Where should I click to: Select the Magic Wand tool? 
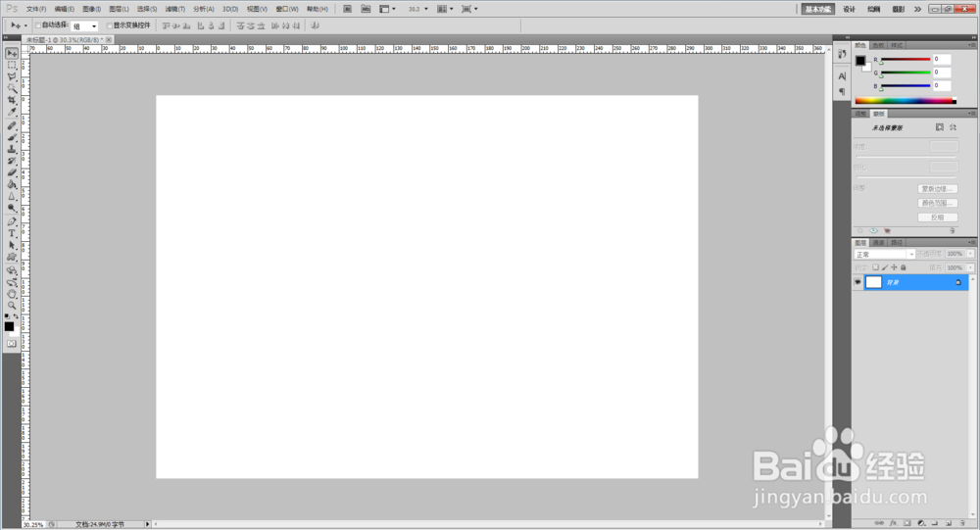[x=12, y=89]
